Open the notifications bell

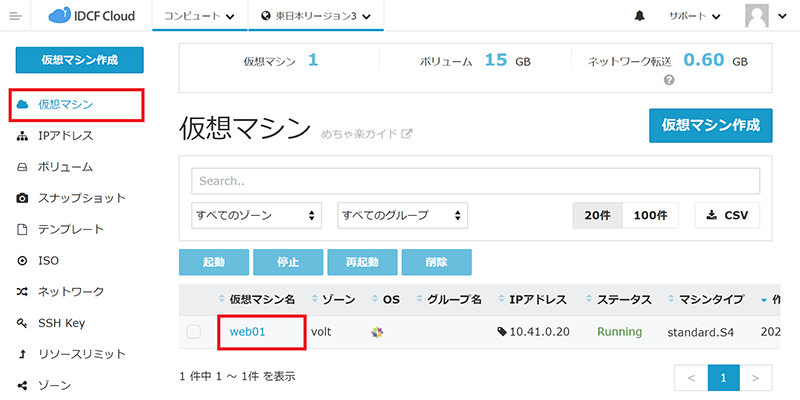click(639, 17)
